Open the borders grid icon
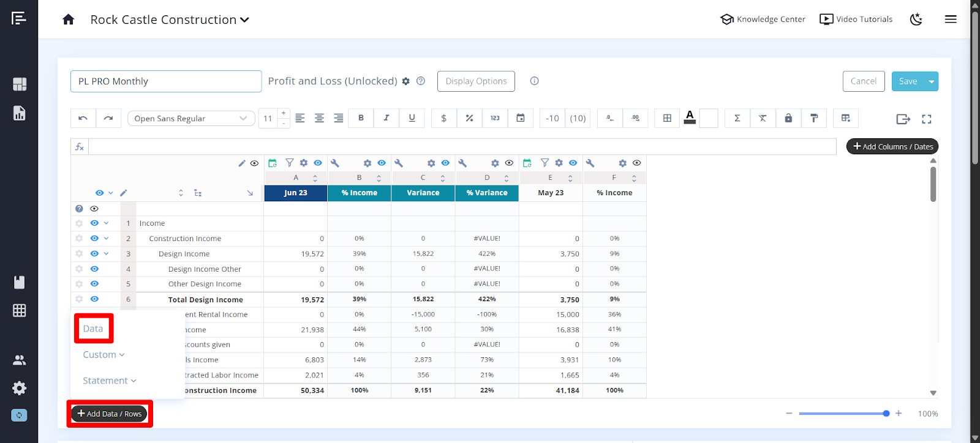Viewport: 980px width, 443px height. click(667, 118)
